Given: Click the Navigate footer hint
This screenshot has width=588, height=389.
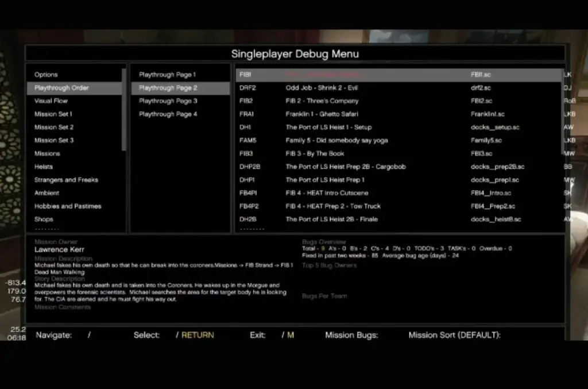Looking at the screenshot, I should pos(53,335).
